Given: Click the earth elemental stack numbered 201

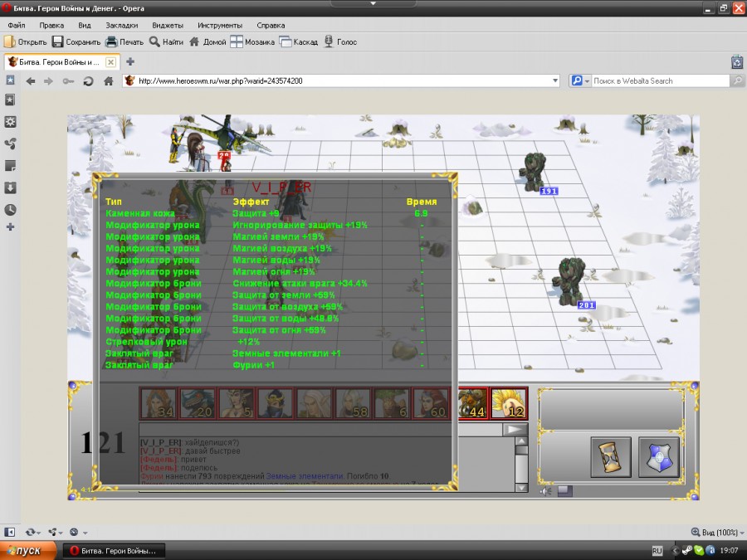Looking at the screenshot, I should pos(569,282).
